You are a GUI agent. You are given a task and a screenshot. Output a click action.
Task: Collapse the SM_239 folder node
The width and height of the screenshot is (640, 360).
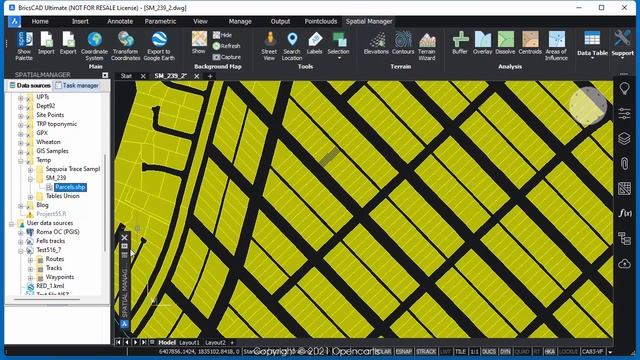tap(30, 178)
